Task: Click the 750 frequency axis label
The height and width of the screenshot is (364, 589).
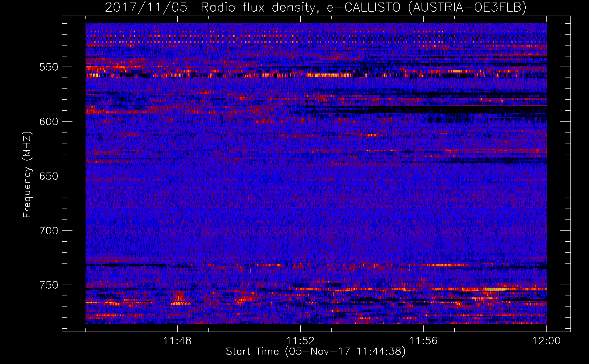Action: [49, 285]
